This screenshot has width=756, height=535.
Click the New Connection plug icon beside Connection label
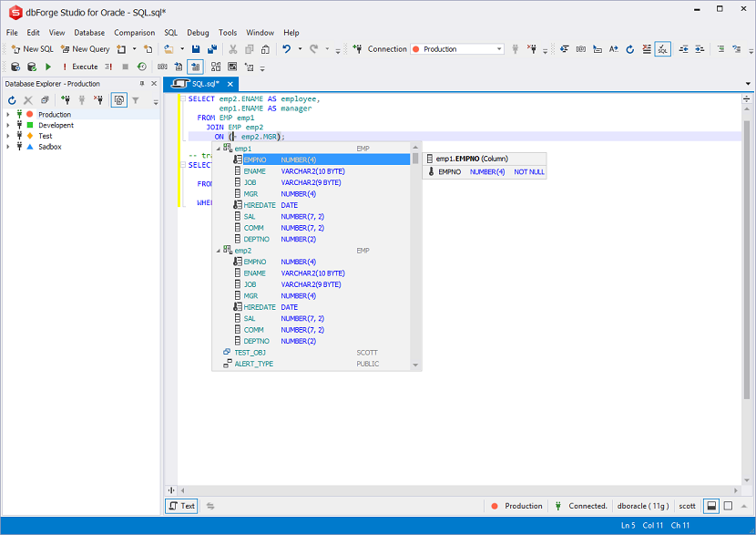click(357, 49)
